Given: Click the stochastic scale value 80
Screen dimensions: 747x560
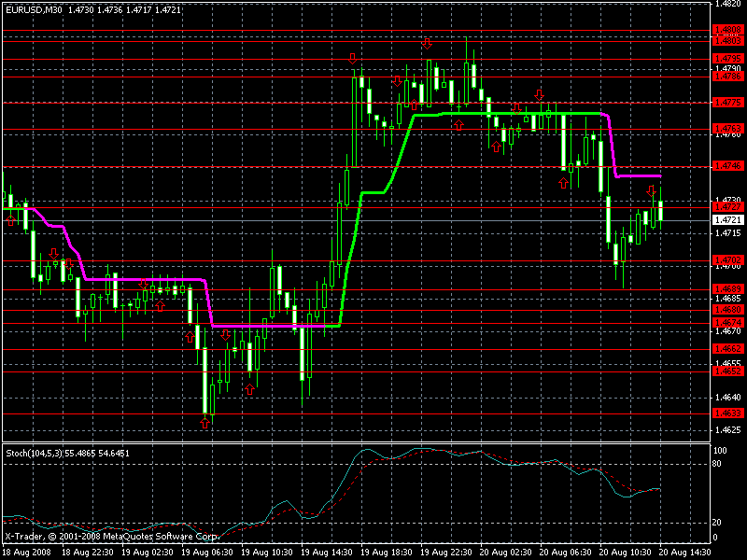Looking at the screenshot, I should coord(717,463).
